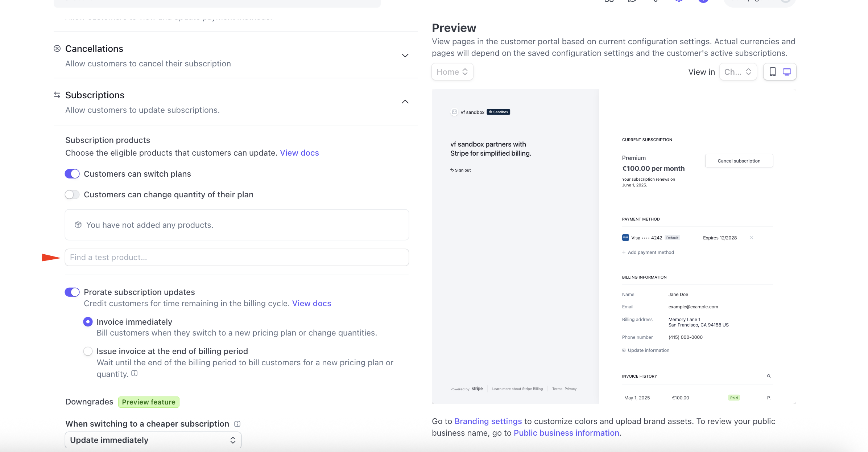
Task: Click the (415) 000-0000 phone number
Action: [686, 337]
